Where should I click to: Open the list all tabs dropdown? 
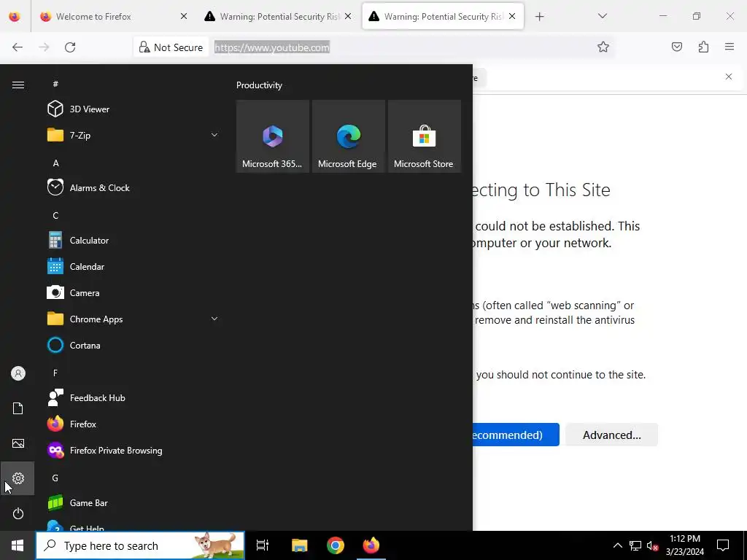[602, 16]
